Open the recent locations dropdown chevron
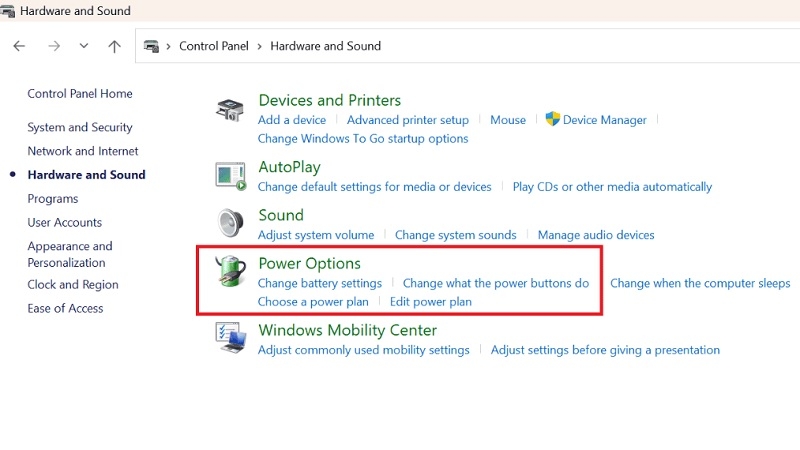Image resolution: width=800 pixels, height=450 pixels. tap(84, 46)
